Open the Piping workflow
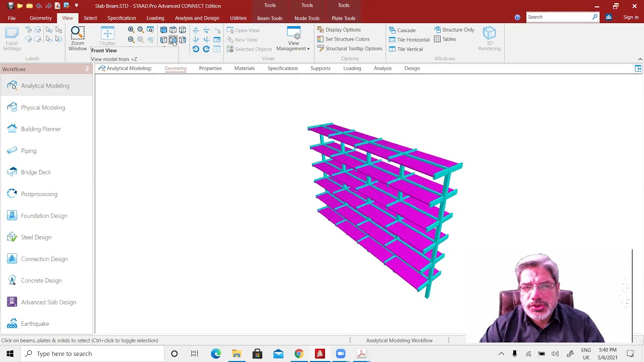Screen dimensions: 644x362 46,151
